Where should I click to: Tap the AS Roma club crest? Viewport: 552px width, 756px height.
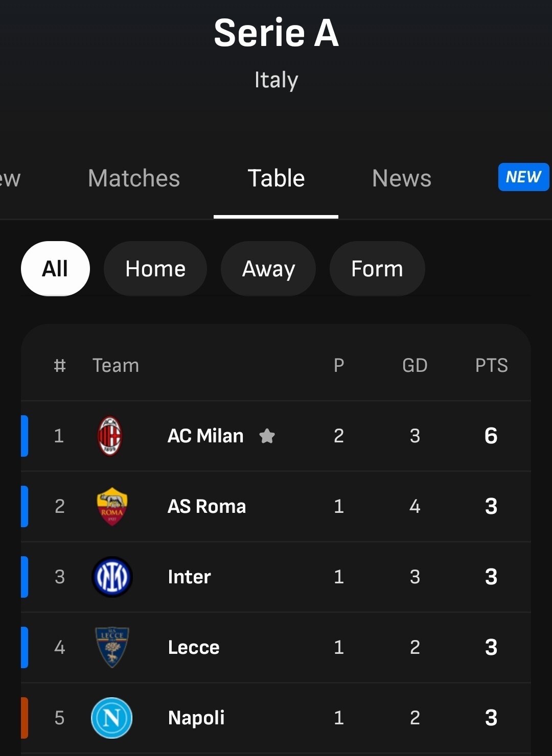(x=112, y=506)
